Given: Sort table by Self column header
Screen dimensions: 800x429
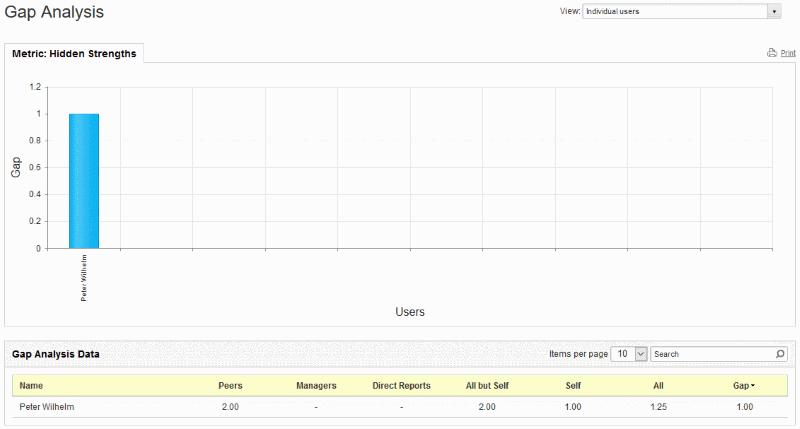Looking at the screenshot, I should point(573,386).
